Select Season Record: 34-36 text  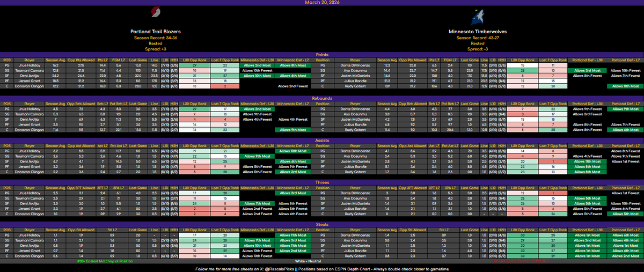[x=155, y=37]
